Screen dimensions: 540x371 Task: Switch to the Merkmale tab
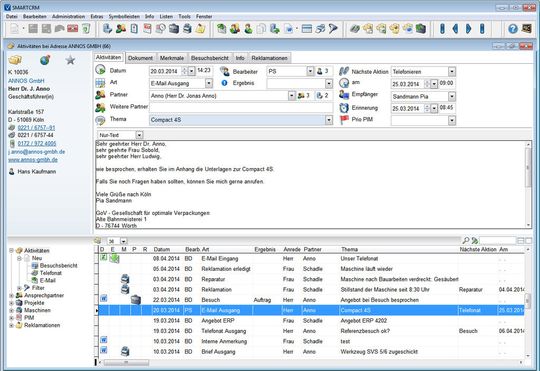click(172, 58)
